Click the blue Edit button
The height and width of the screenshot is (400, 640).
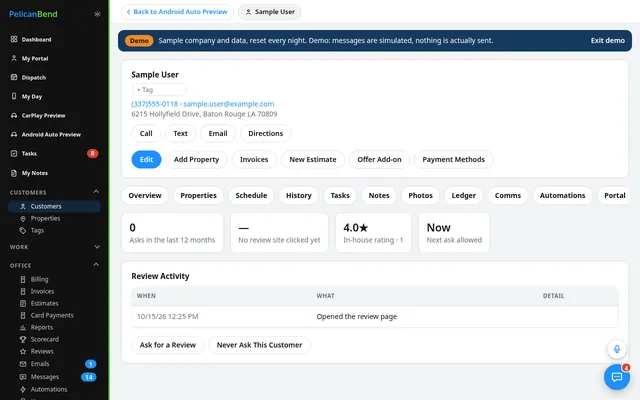click(146, 160)
